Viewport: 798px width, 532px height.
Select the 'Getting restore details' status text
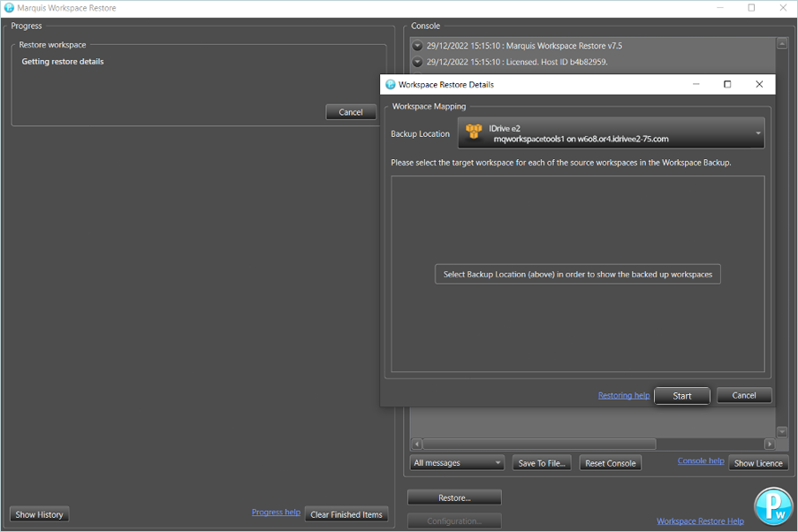tap(63, 62)
